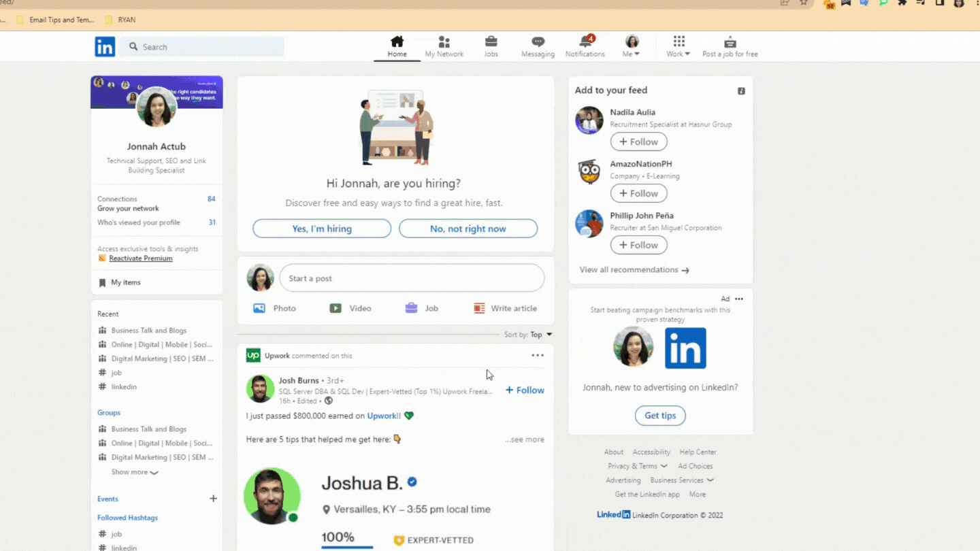Click Reactivate Premium link
980x551 pixels.
tap(141, 258)
